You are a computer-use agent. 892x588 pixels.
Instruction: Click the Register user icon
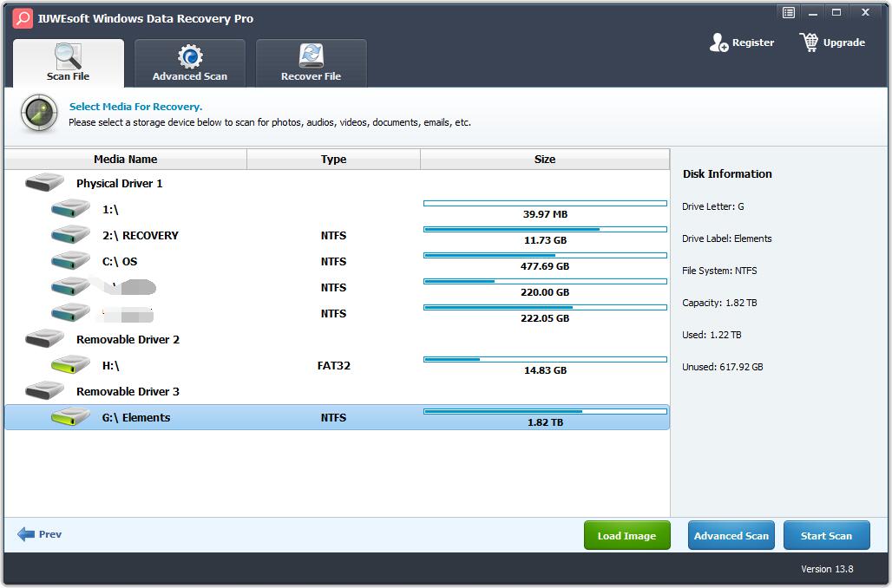pyautogui.click(x=718, y=42)
